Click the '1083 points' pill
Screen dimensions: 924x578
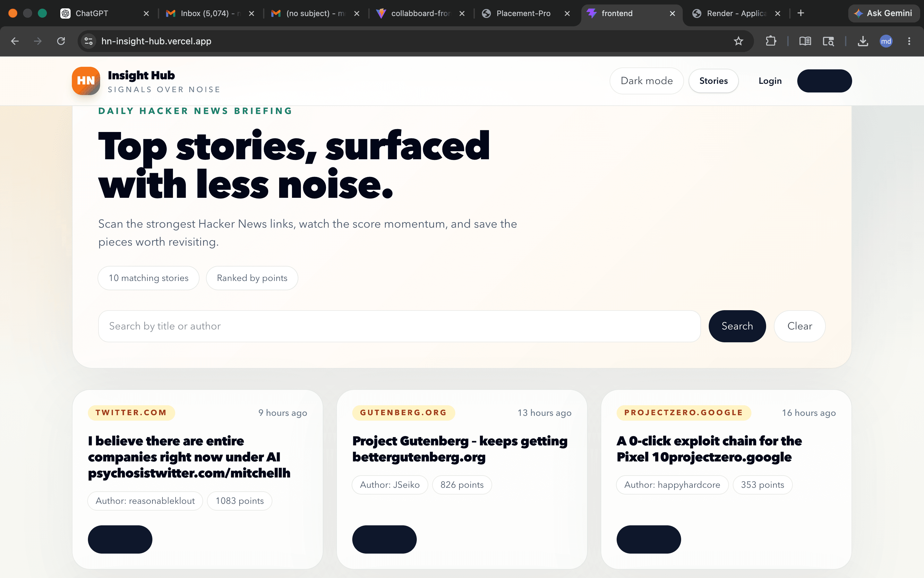point(239,501)
